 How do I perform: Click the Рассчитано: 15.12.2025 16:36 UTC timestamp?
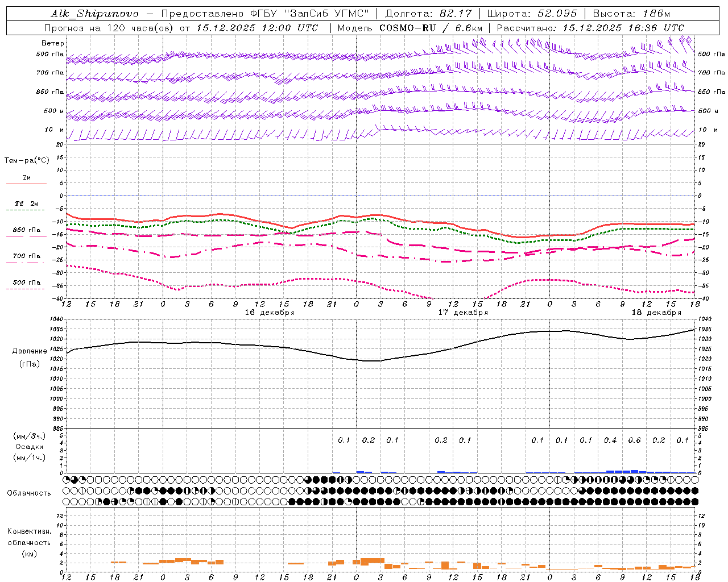point(590,28)
